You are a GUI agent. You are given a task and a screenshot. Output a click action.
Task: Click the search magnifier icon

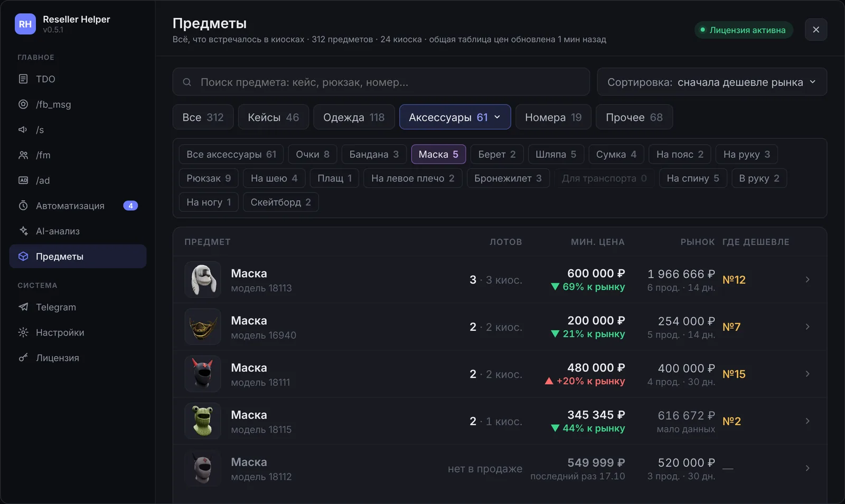coord(187,82)
